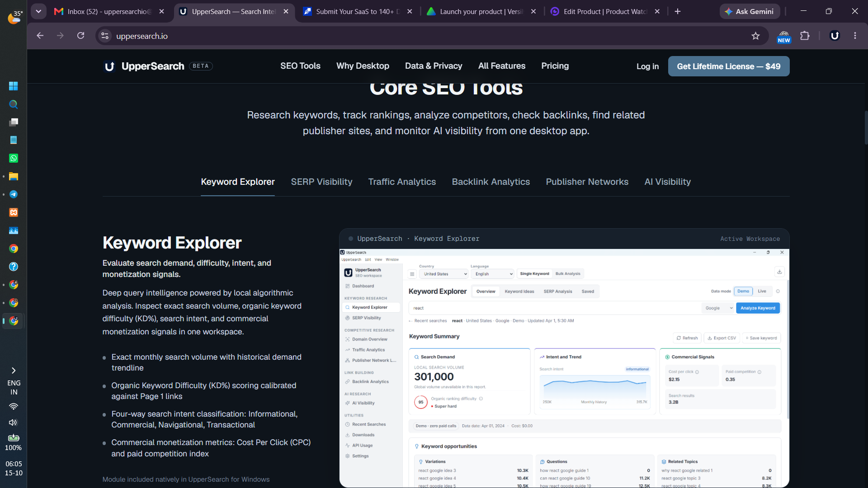868x488 pixels.
Task: Switch to the Launch your product tab
Action: pos(481,11)
